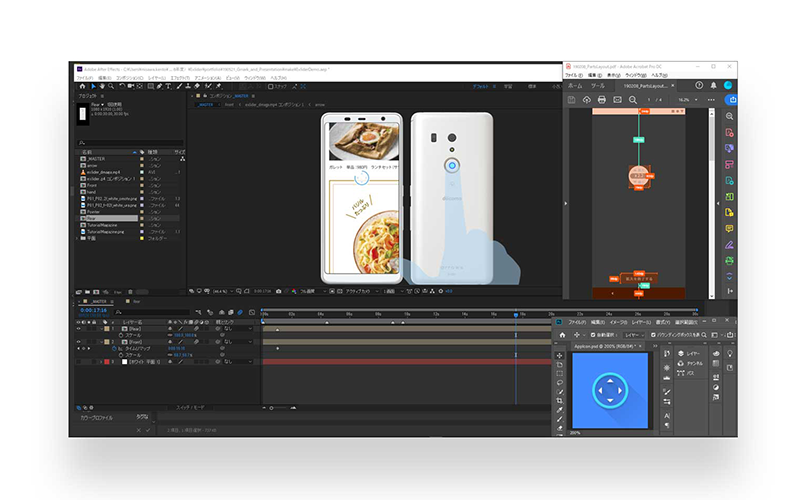Take snapshot with camera icon in viewer footer
The image size is (800, 500).
(279, 291)
